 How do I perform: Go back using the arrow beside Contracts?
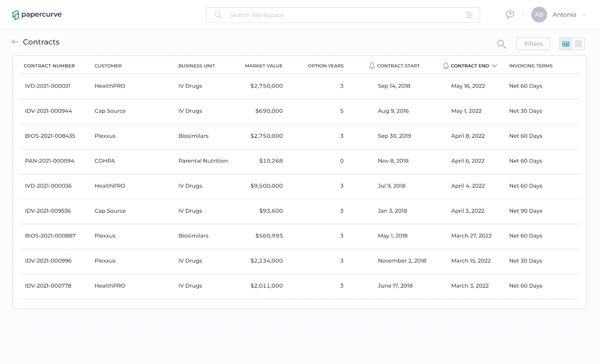point(15,42)
